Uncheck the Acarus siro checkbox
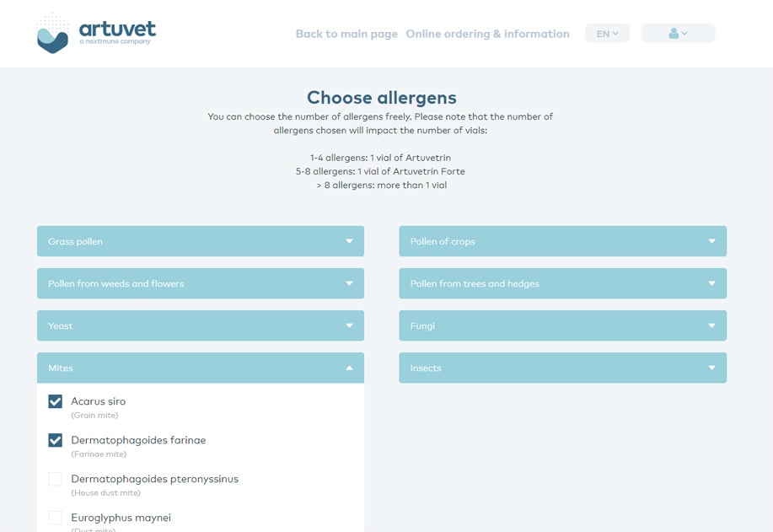 click(56, 401)
